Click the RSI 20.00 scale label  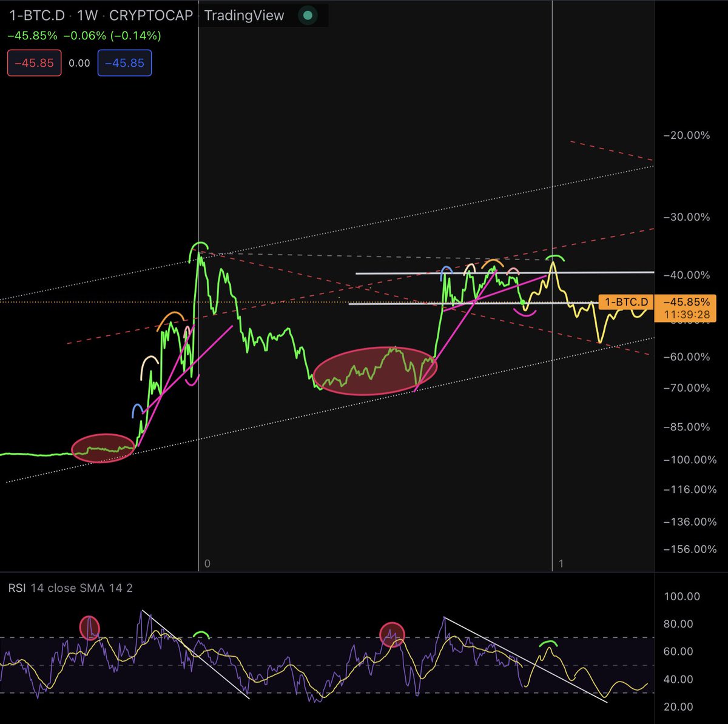[x=679, y=707]
